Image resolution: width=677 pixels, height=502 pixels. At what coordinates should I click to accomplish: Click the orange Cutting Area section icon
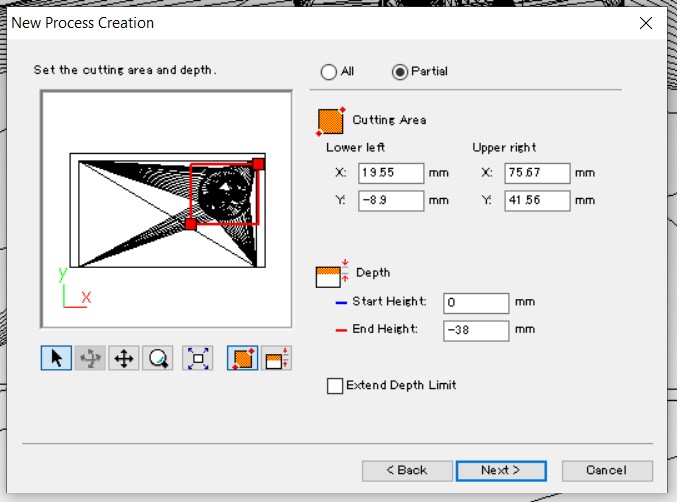(x=331, y=121)
